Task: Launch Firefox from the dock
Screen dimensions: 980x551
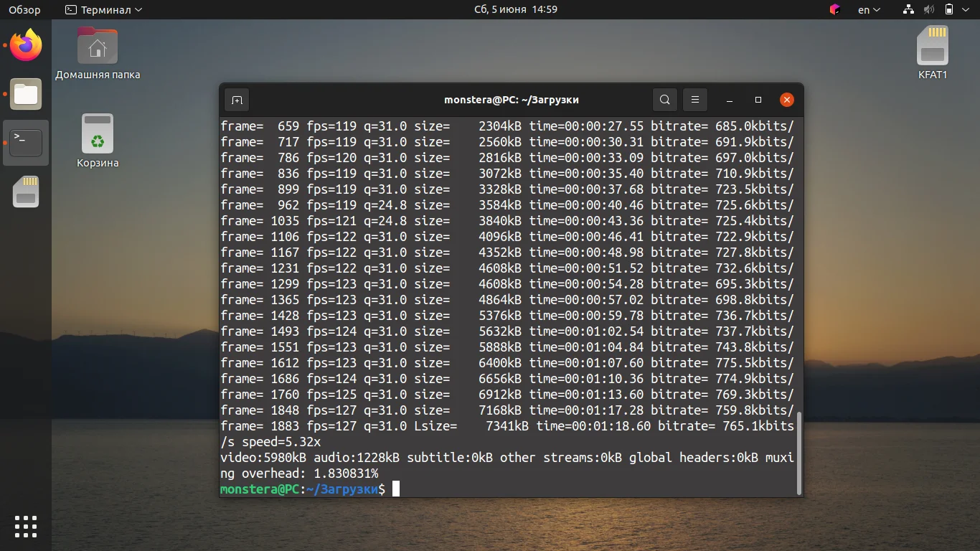Action: pyautogui.click(x=26, y=44)
